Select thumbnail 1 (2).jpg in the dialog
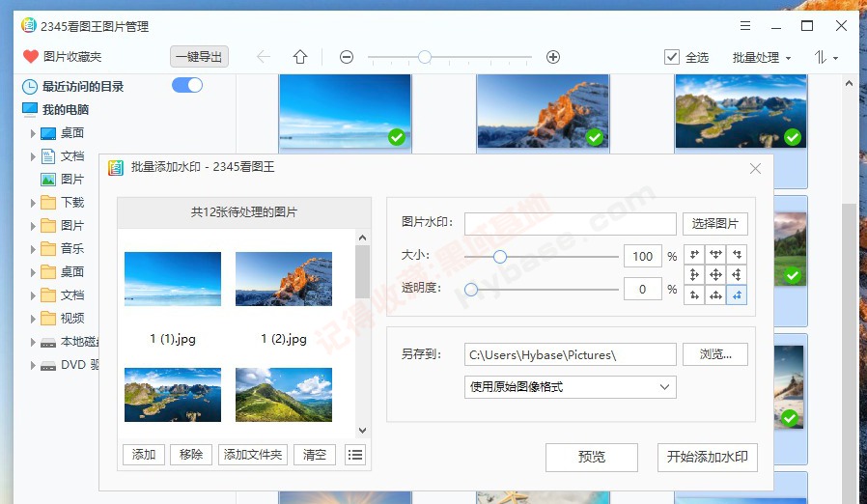Viewport: 867px width, 504px height. (284, 279)
